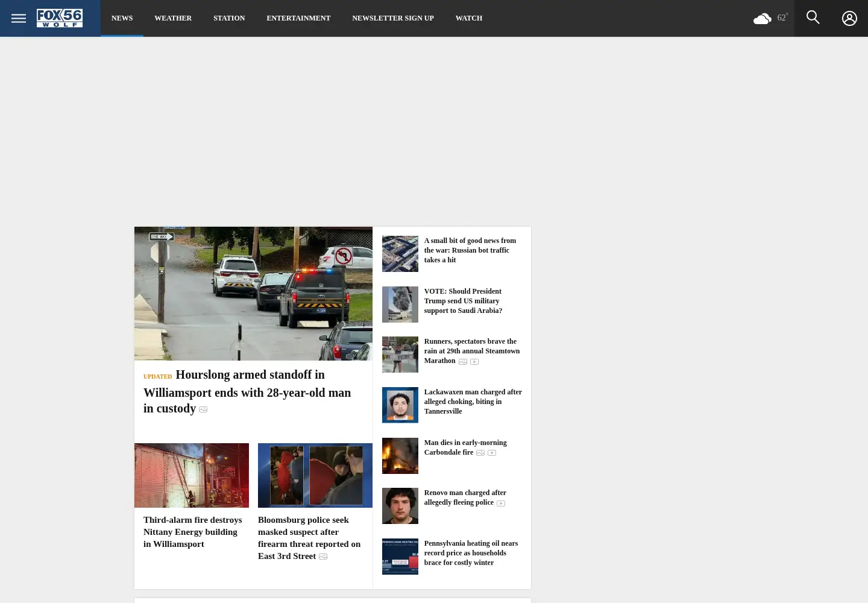The height and width of the screenshot is (603, 868).
Task: Click the aerial building thumbnail for bot traffic
Action: (x=400, y=254)
